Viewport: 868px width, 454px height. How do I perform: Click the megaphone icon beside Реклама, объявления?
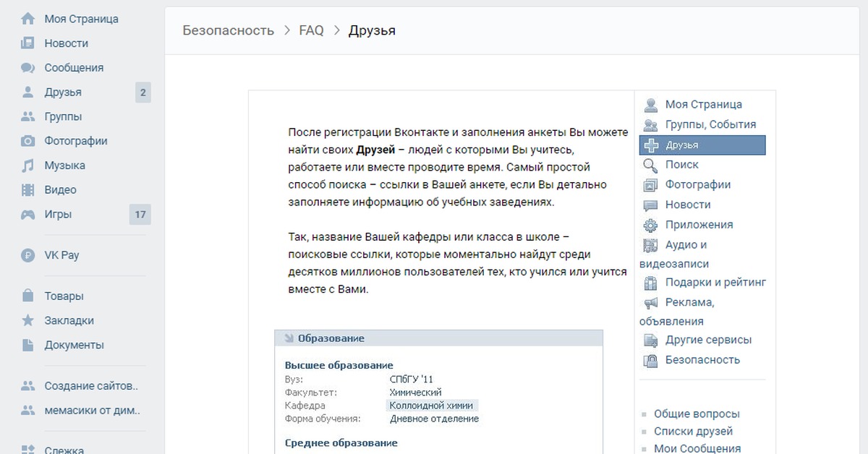pos(651,303)
